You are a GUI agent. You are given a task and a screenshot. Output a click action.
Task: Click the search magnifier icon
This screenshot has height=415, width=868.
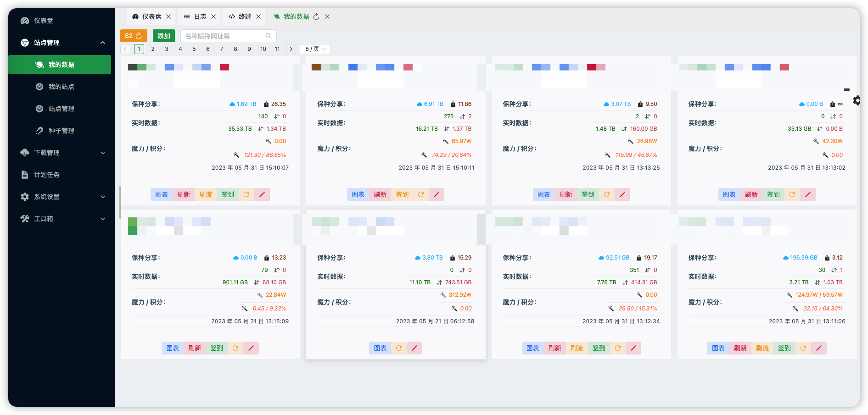tap(269, 36)
